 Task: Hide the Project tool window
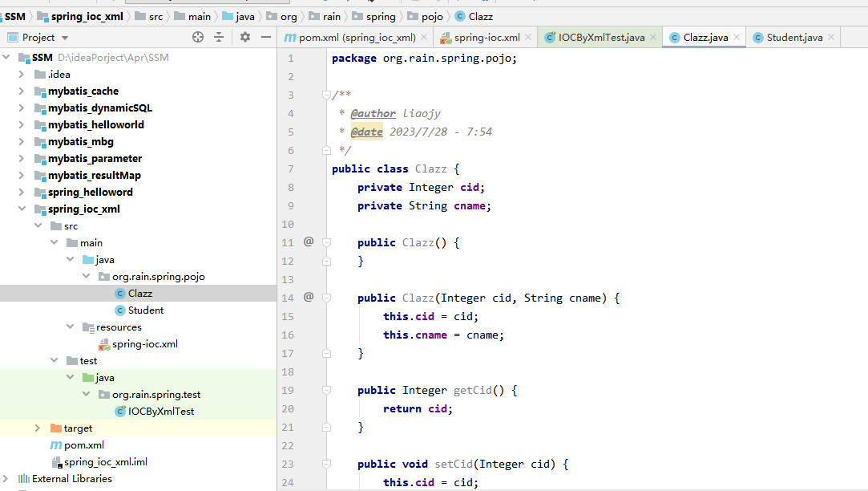click(x=266, y=37)
